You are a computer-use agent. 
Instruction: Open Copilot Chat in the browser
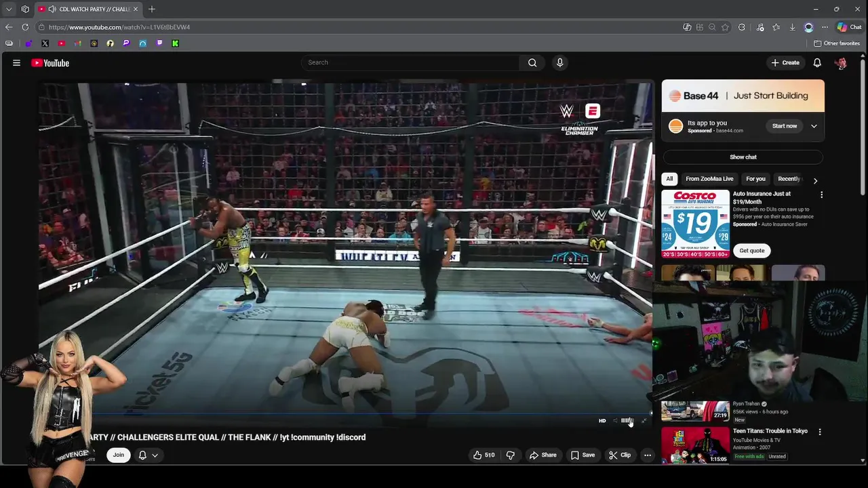(x=849, y=27)
